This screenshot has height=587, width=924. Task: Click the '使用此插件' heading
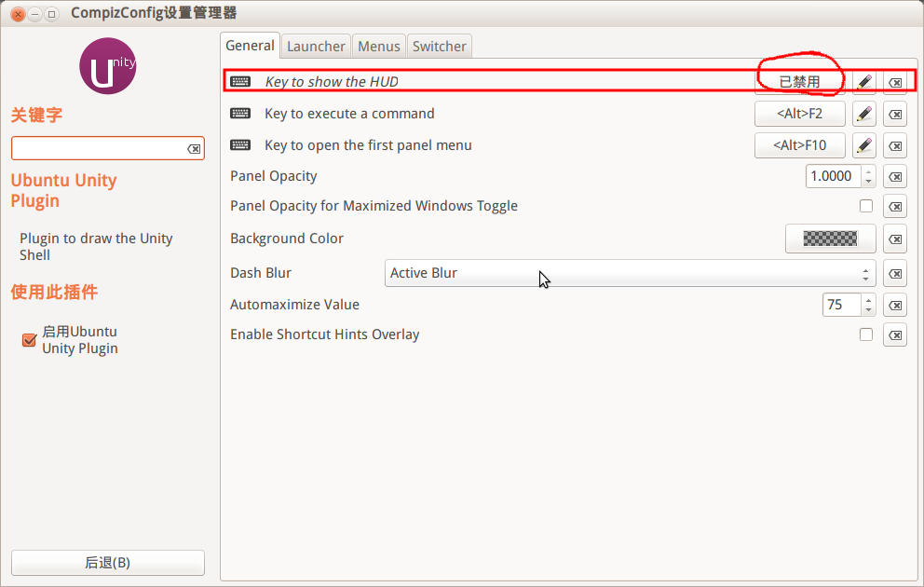click(x=54, y=292)
